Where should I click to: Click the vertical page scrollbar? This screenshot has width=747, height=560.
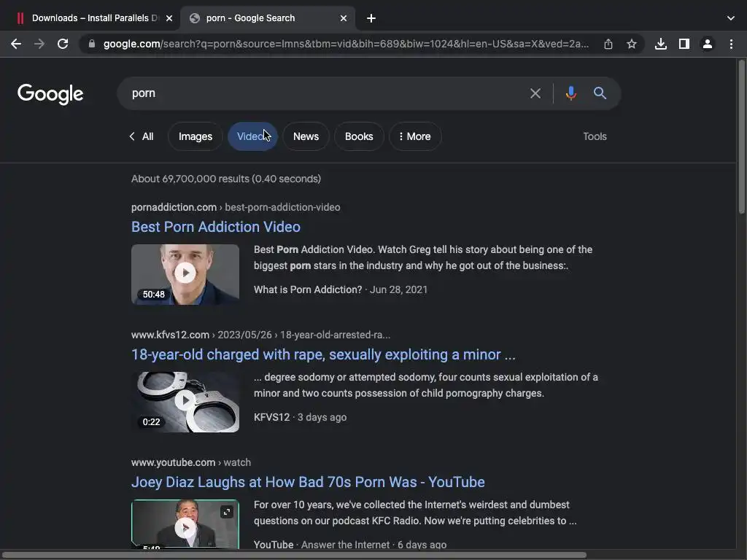tap(741, 137)
